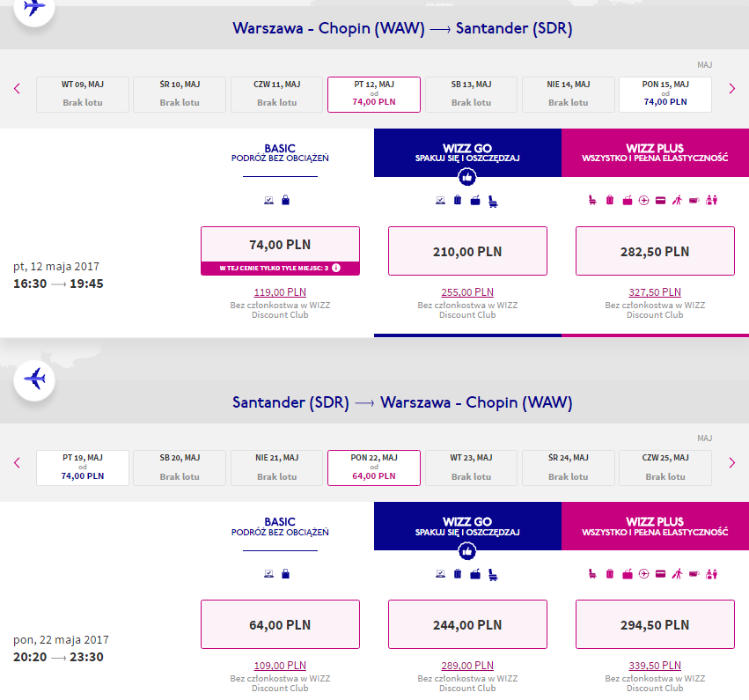The height and width of the screenshot is (700, 749).
Task: Choose return WIZZ PLUS fare 294,50 PLN
Action: pyautogui.click(x=655, y=624)
